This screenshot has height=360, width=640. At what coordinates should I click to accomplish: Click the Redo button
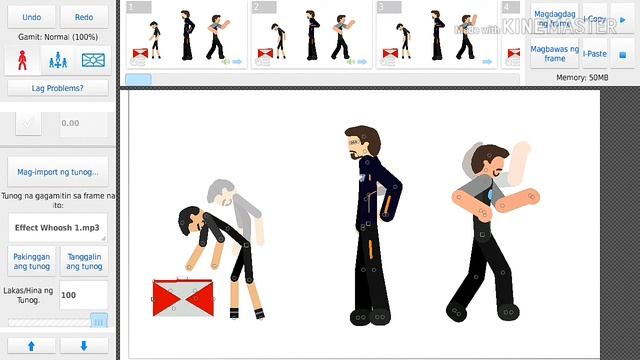click(84, 17)
